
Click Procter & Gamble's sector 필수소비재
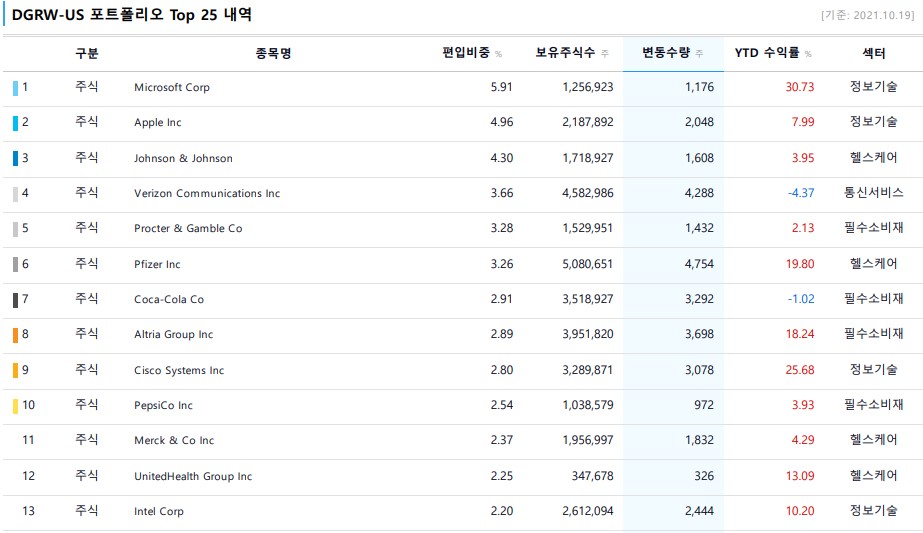tap(874, 228)
